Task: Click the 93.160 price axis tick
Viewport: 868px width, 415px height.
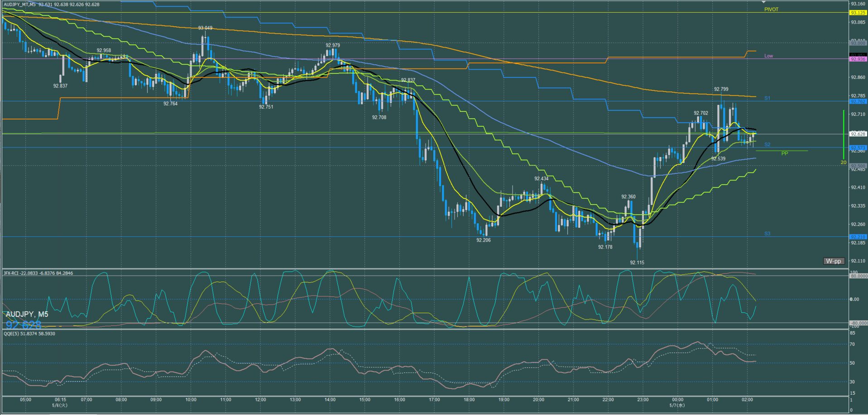Action: (x=858, y=4)
